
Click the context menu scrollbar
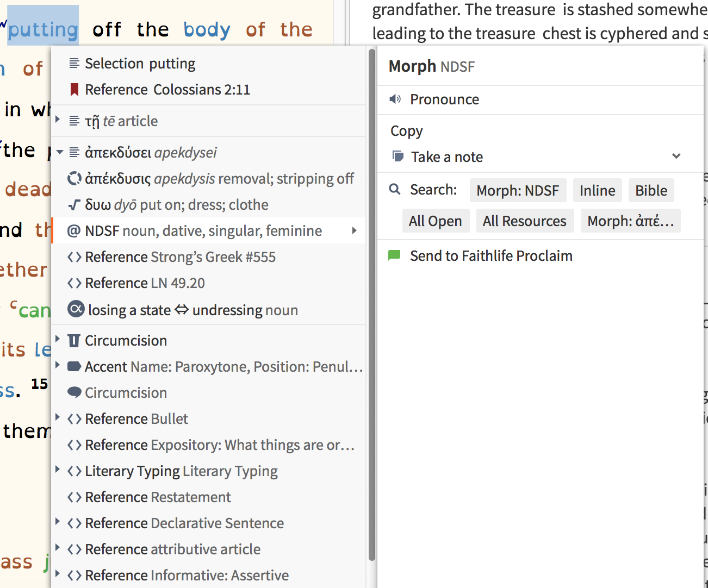(372, 304)
